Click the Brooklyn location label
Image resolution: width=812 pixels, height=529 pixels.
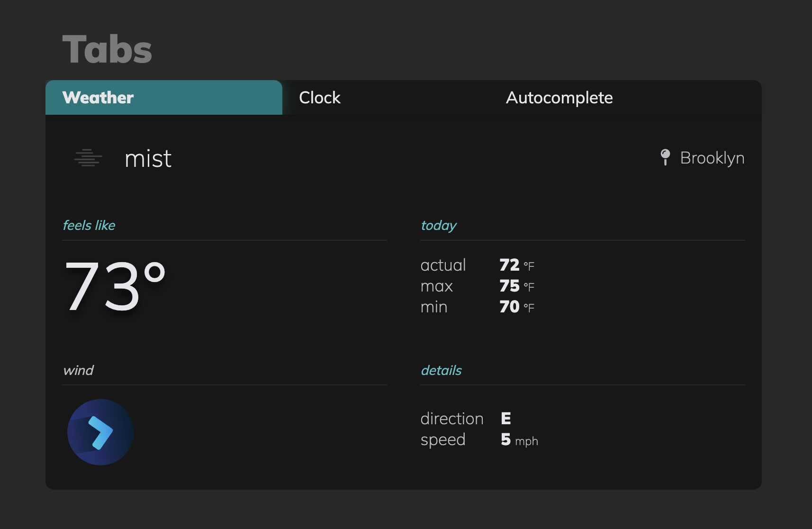[712, 158]
